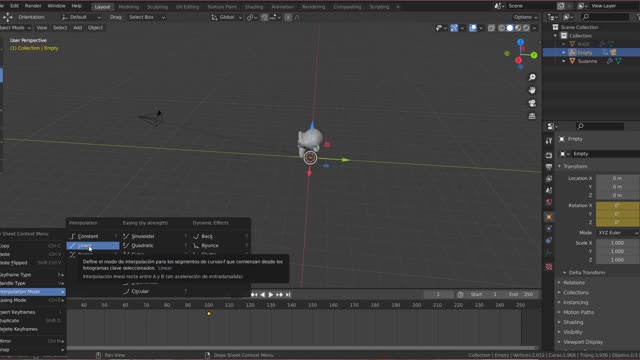Image resolution: width=640 pixels, height=360 pixels.
Task: Open the Output properties tab icon
Action: tap(549, 167)
